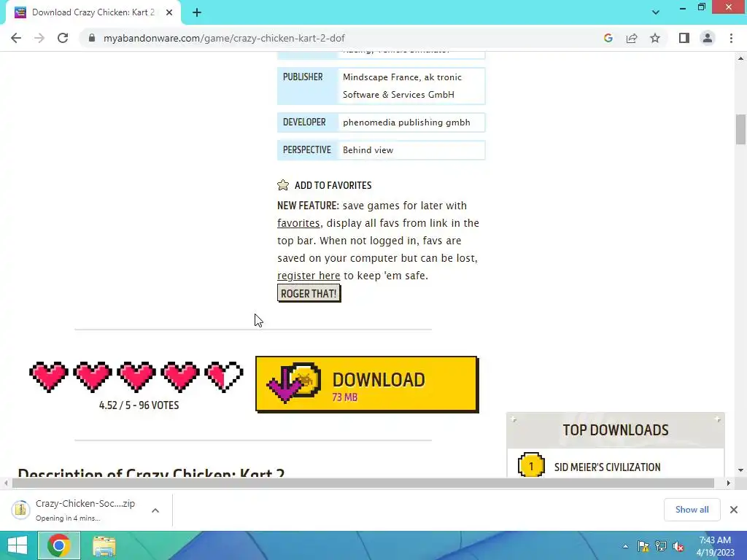747x560 pixels.
Task: Close the Download Crazy Chicken tab
Action: tap(169, 12)
